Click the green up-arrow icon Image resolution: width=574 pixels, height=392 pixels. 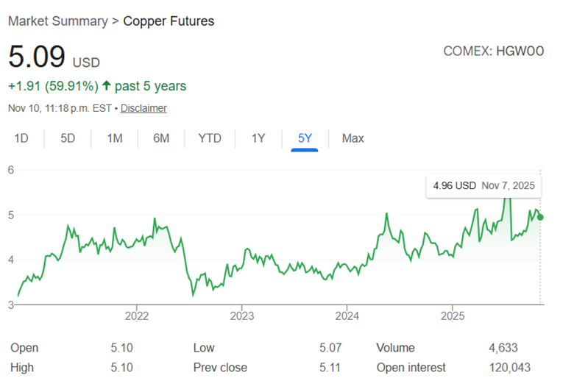(x=107, y=86)
